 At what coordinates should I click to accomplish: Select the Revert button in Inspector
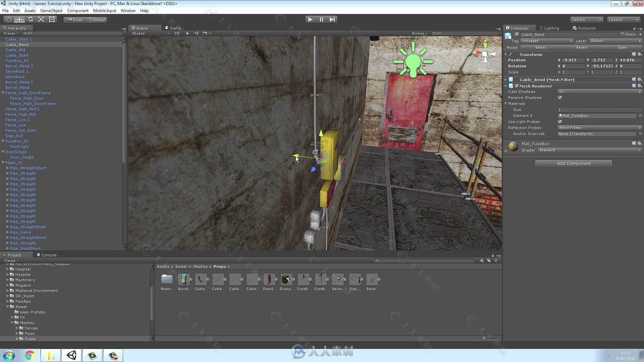pos(582,47)
